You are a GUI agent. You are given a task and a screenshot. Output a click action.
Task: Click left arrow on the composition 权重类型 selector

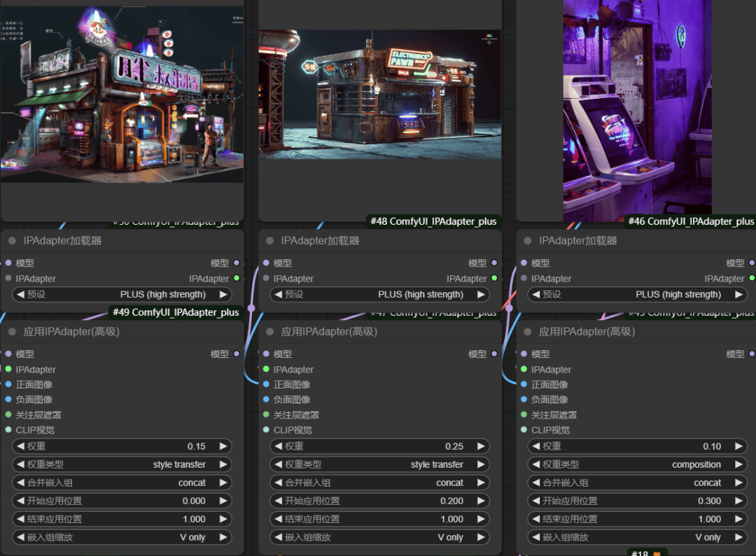pos(534,464)
